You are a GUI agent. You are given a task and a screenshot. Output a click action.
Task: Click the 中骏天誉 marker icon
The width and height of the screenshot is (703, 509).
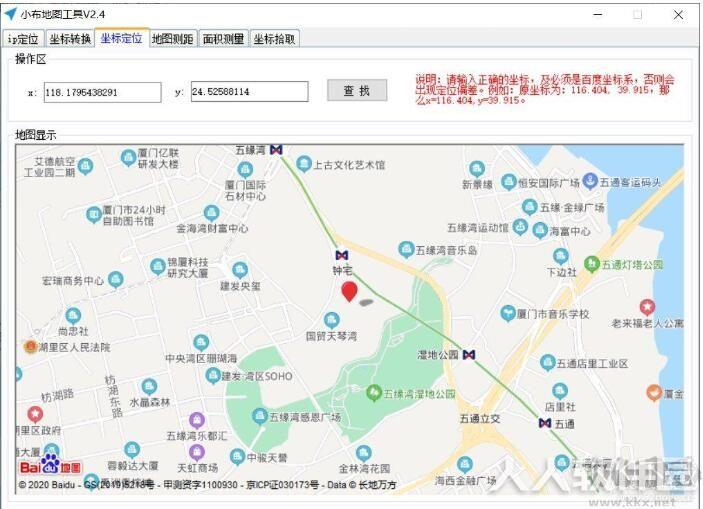(237, 457)
